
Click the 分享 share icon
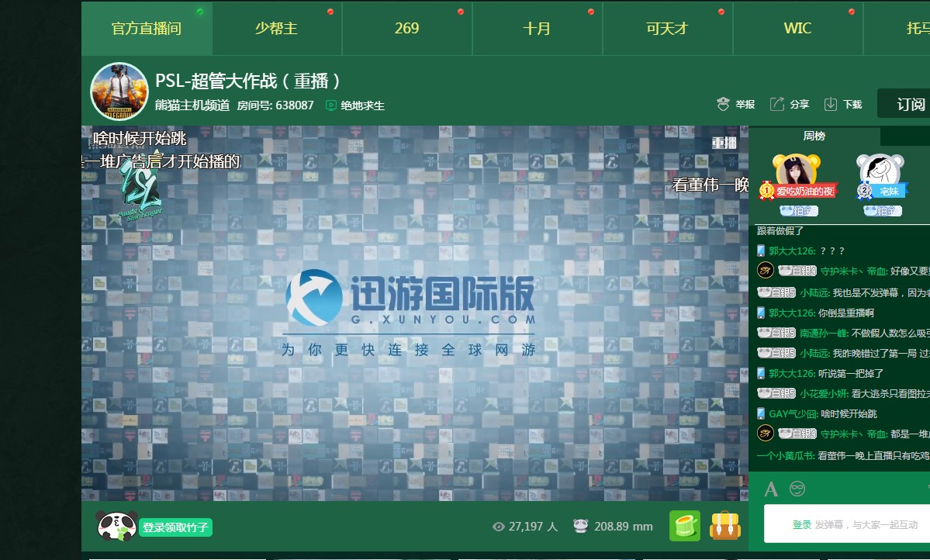pos(777,105)
